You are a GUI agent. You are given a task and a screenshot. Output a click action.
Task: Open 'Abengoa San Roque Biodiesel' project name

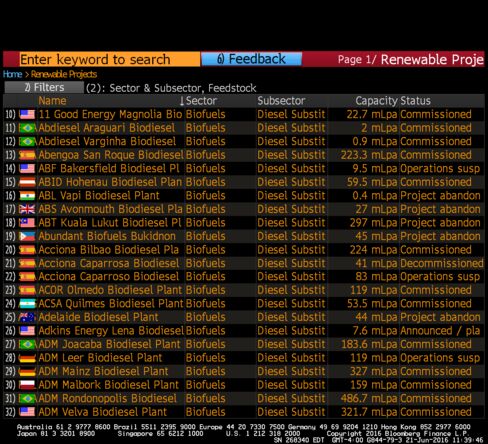[111, 155]
